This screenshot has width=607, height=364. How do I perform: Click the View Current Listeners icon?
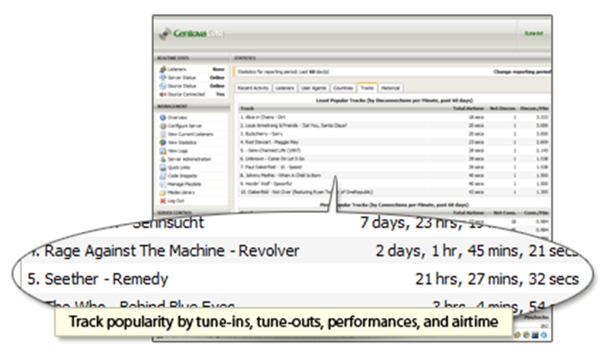click(163, 134)
